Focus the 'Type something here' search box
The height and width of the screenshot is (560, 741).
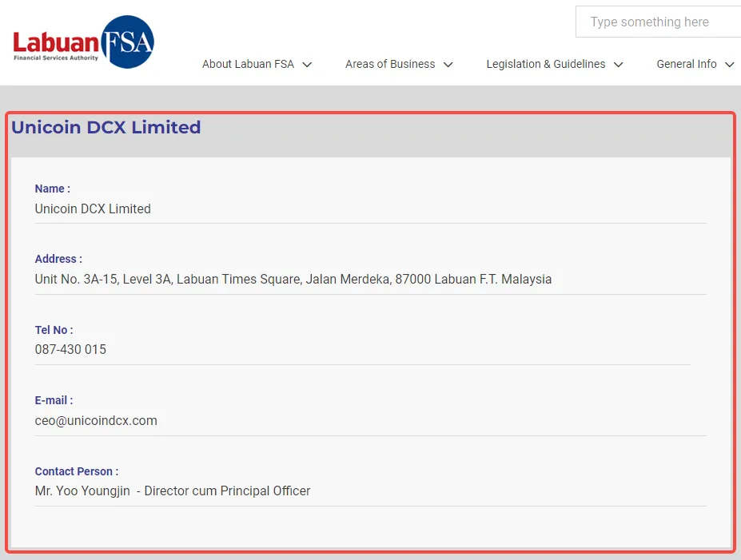658,22
